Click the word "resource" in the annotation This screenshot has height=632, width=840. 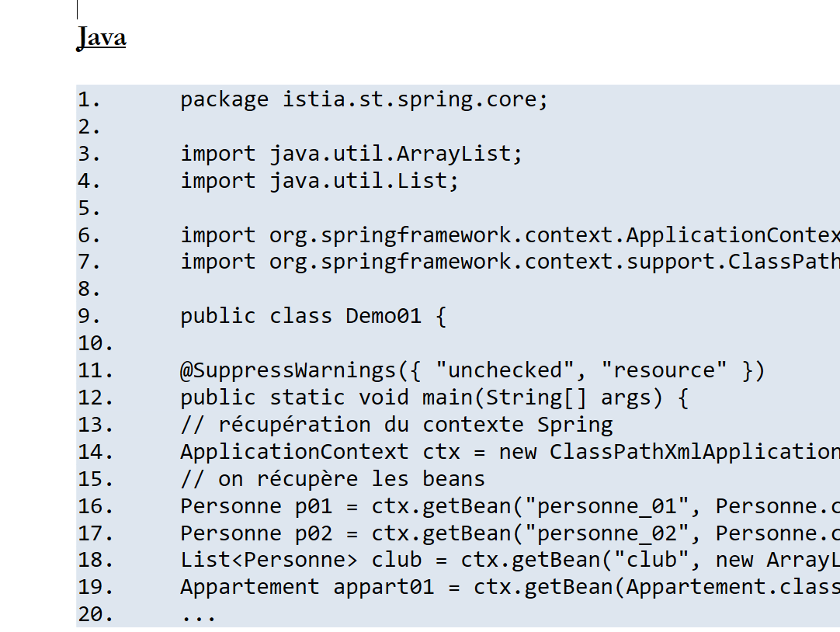(x=664, y=370)
